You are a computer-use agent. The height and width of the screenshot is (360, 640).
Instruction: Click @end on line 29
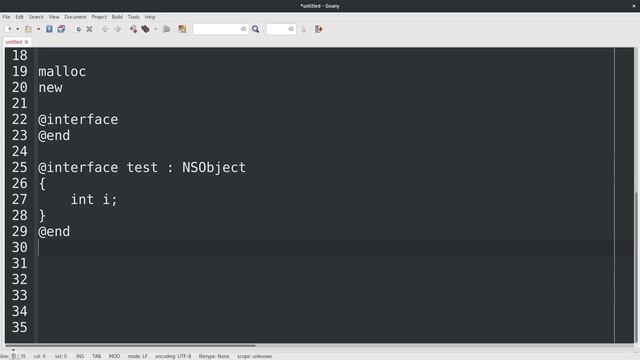(54, 231)
